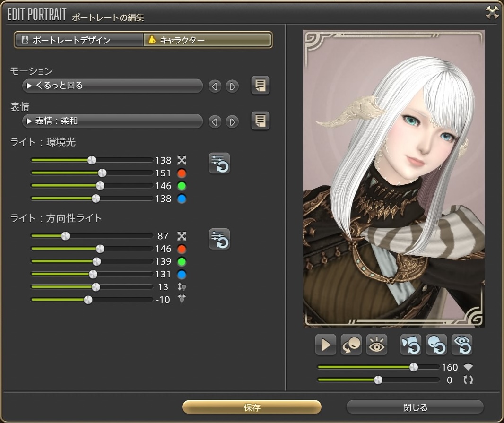
Task: Reset the eye gaze direction icon
Action: pyautogui.click(x=461, y=345)
